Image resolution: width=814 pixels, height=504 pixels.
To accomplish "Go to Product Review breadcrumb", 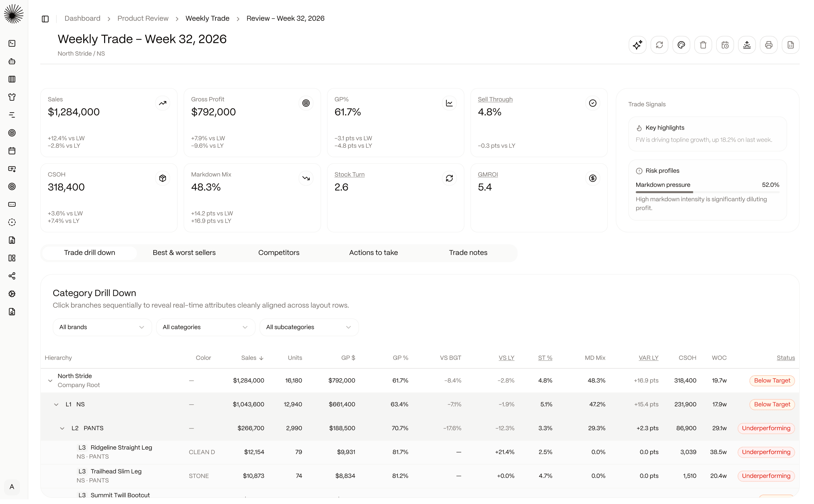I will coord(143,18).
